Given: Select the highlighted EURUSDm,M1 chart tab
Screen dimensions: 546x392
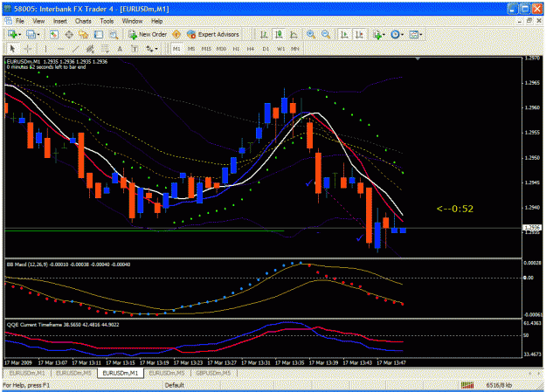Looking at the screenshot, I should pos(121,373).
